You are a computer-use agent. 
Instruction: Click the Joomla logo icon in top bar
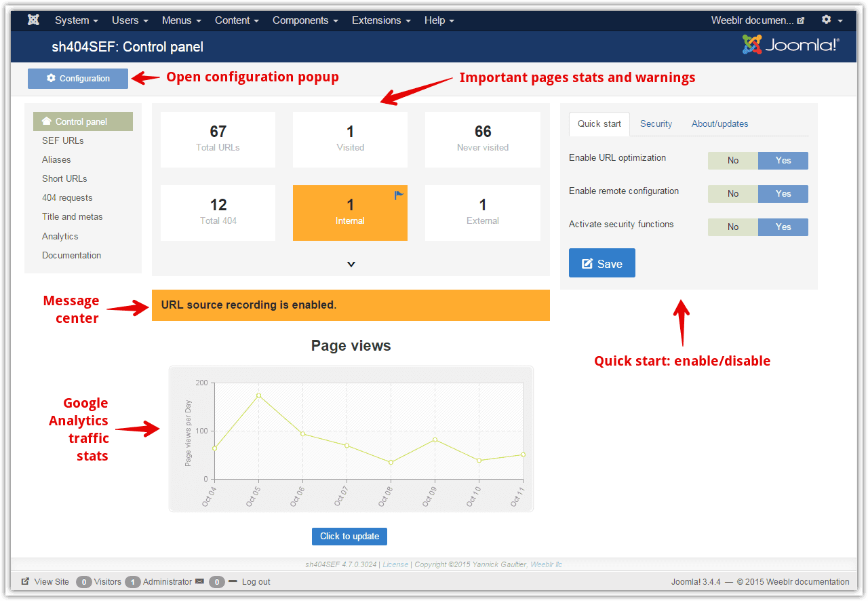33,20
